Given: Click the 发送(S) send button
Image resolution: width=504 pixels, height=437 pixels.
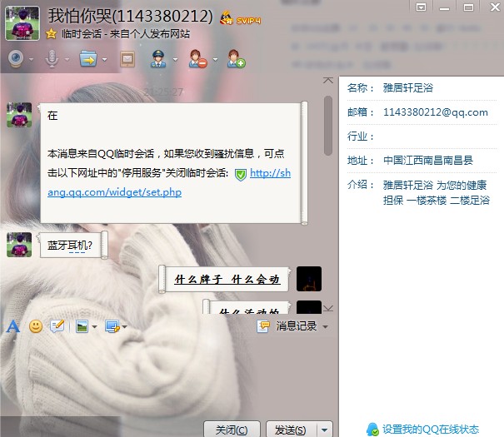Looking at the screenshot, I should pyautogui.click(x=291, y=430).
